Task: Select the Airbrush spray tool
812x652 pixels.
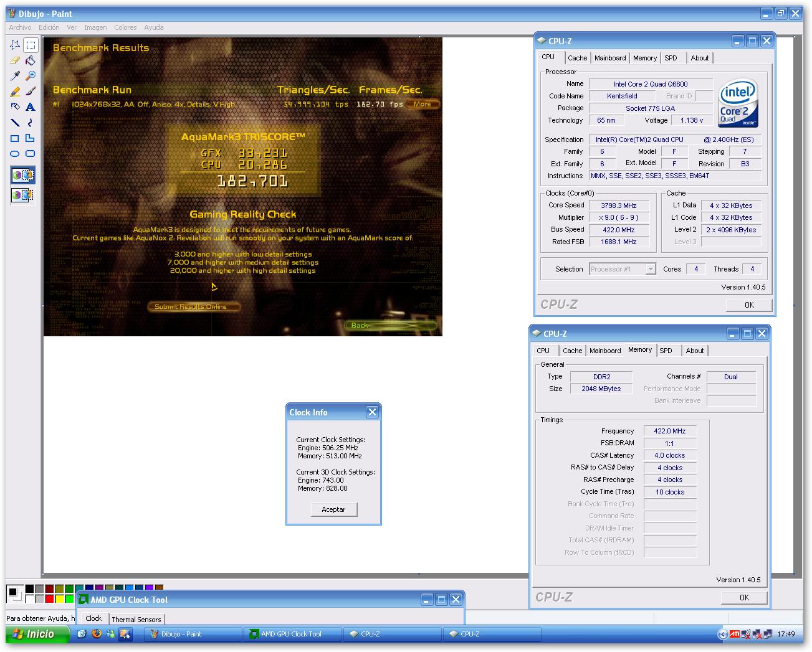Action: point(15,107)
